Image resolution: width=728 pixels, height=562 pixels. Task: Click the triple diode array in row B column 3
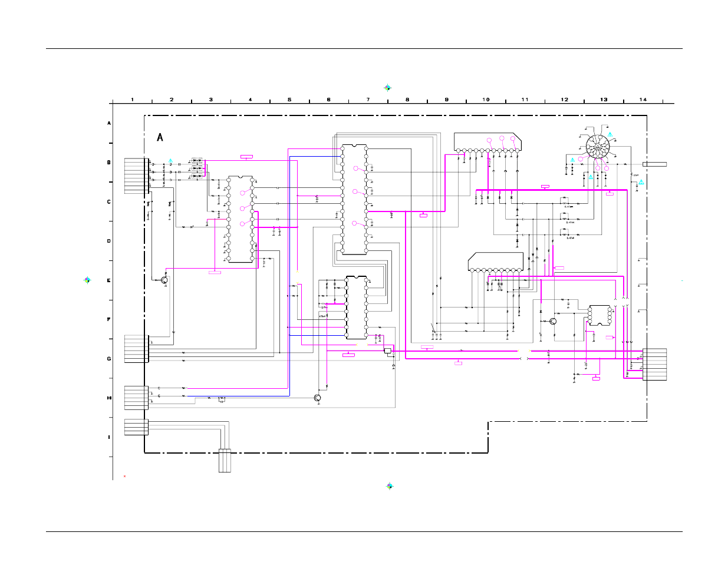197,168
